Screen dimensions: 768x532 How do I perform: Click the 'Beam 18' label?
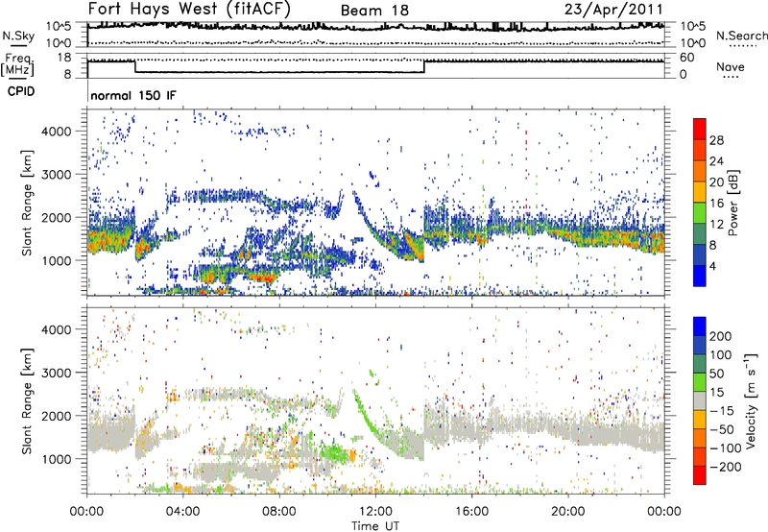pos(374,11)
